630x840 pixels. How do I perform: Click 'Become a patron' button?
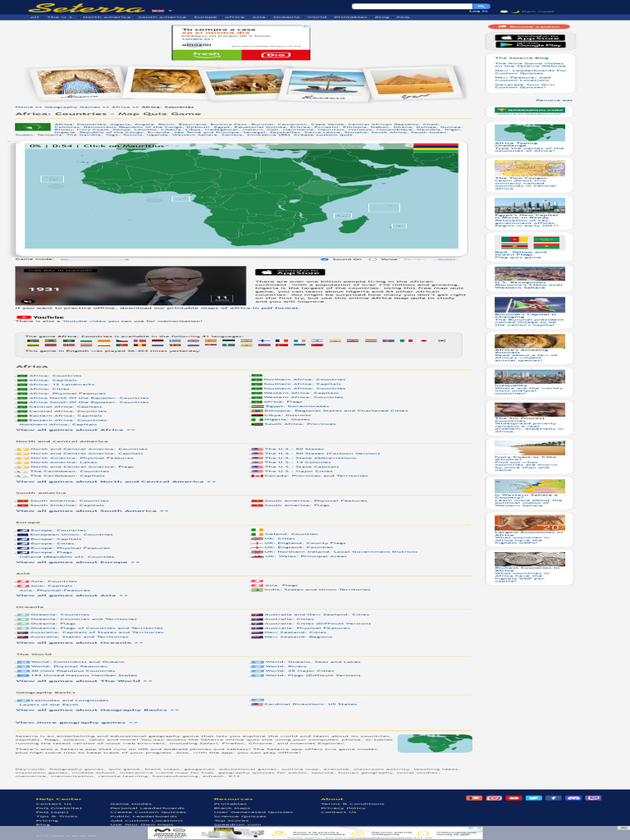(529, 26)
